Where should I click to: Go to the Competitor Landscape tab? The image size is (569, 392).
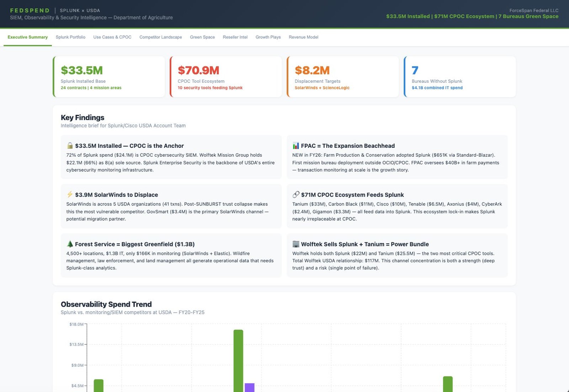[x=161, y=37]
